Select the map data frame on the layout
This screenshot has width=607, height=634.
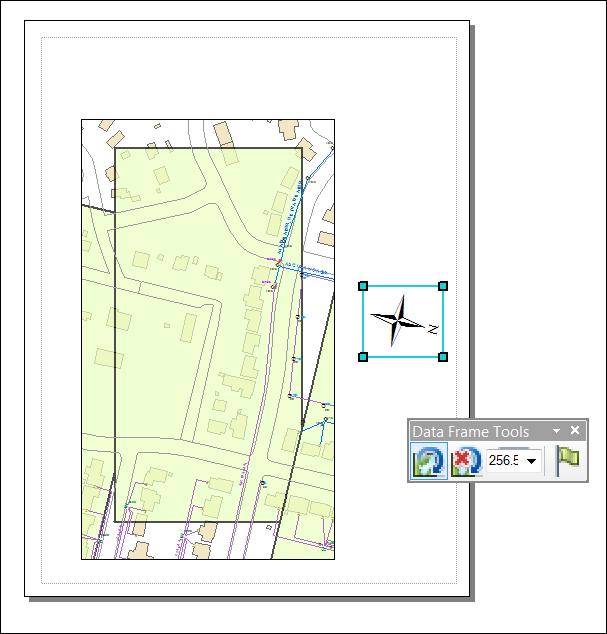(x=208, y=340)
